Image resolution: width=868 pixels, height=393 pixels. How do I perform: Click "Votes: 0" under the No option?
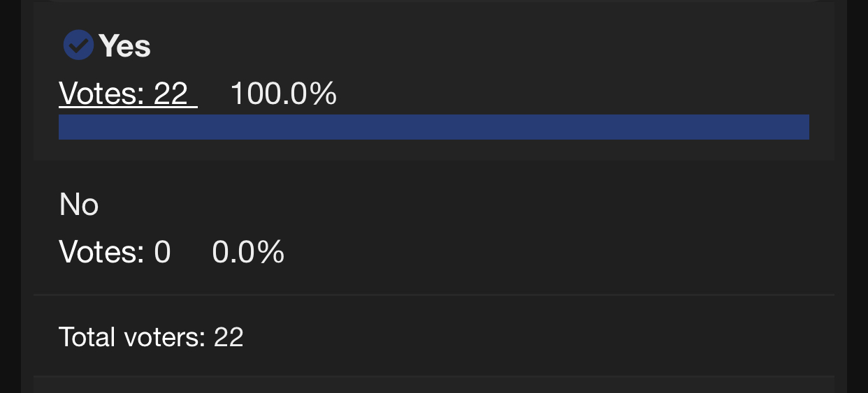point(115,251)
